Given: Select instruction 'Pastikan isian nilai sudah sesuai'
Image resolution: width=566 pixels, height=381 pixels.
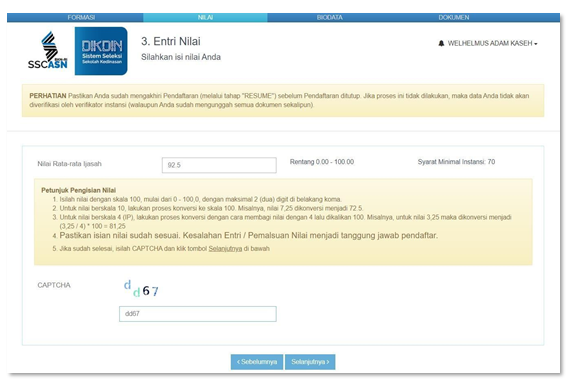Looking at the screenshot, I should [x=248, y=235].
